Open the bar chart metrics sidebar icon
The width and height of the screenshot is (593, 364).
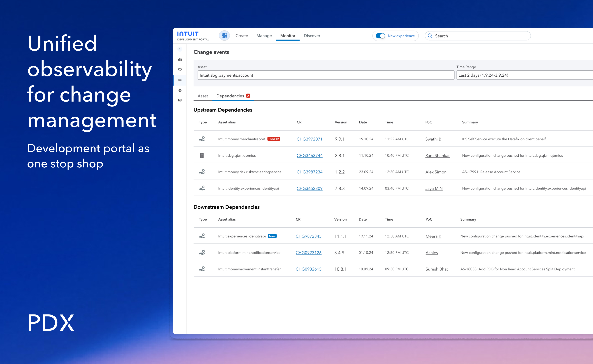pos(180,60)
